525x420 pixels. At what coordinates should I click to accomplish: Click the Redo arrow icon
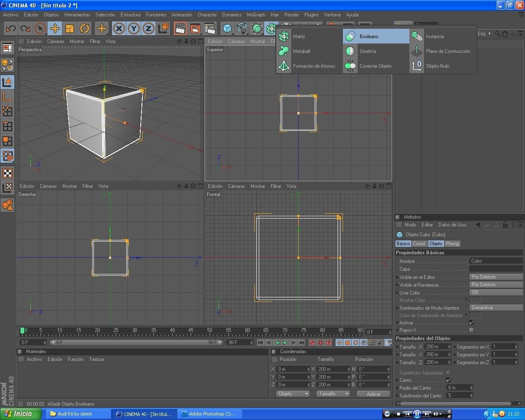point(25,28)
